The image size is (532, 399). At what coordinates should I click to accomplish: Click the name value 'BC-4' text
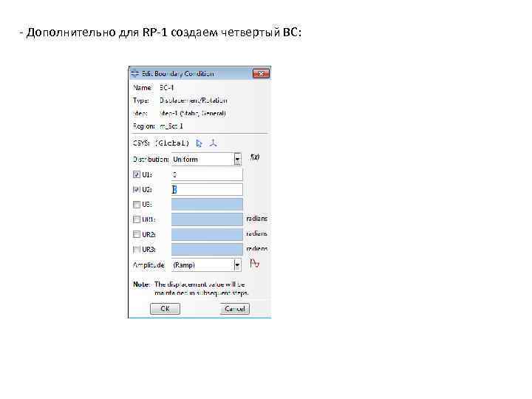coord(166,87)
